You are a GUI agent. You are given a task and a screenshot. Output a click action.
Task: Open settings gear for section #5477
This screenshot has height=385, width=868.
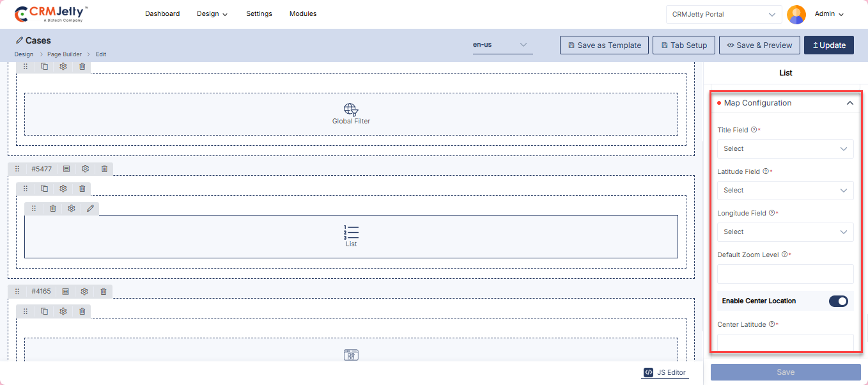(85, 169)
